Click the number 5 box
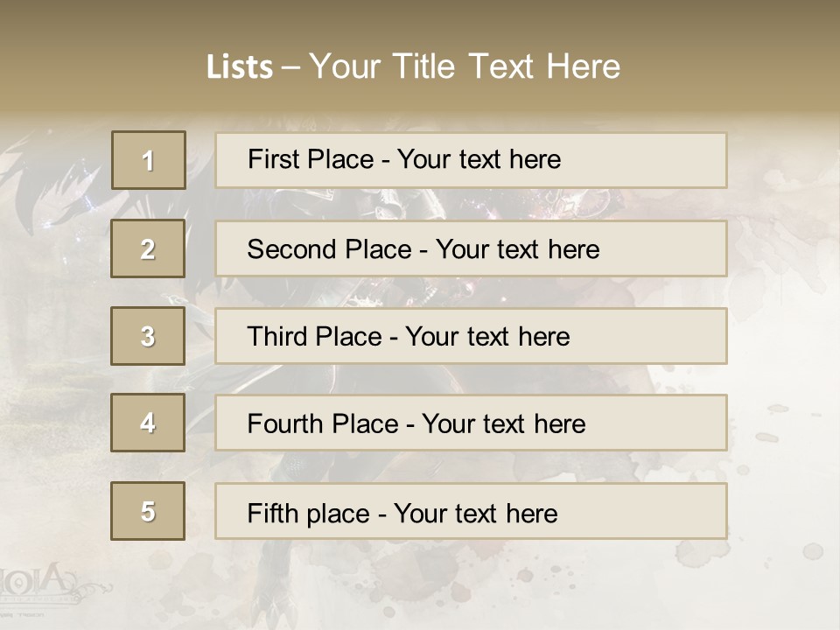 click(x=148, y=511)
